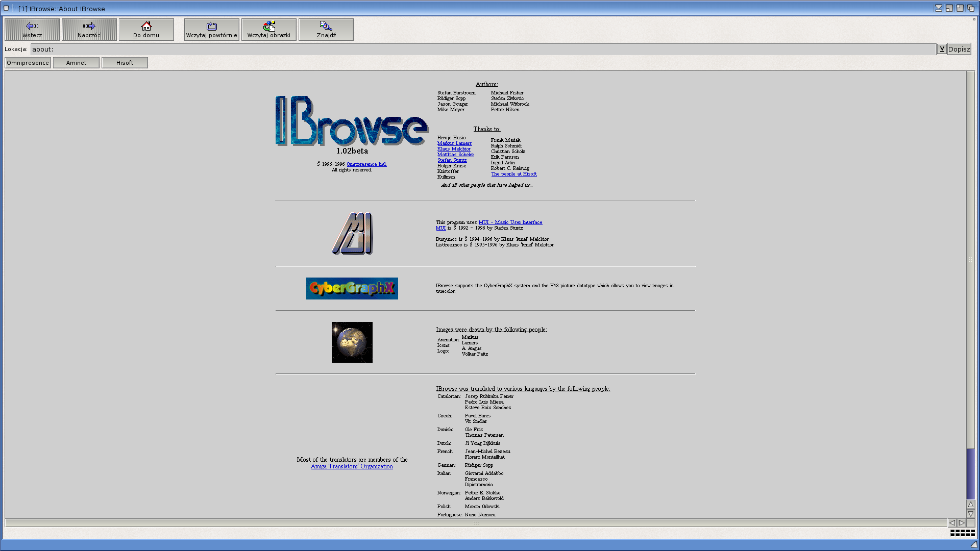This screenshot has width=980, height=551.
Task: Focus the Lokacja address field
Action: pos(483,49)
